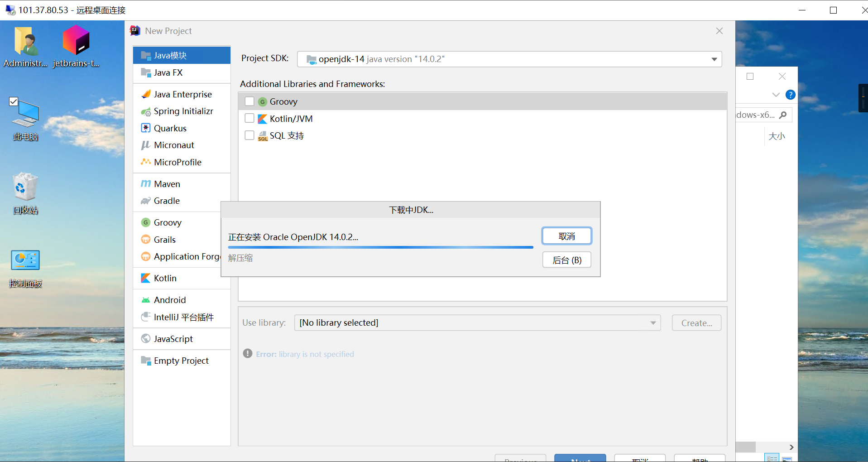Select the JavaScript project type
The image size is (868, 462).
click(x=182, y=339)
